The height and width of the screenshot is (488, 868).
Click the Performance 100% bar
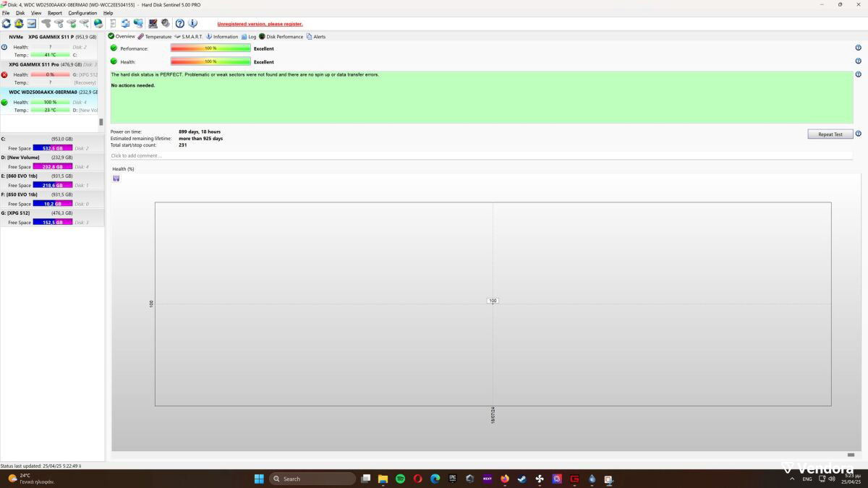point(210,48)
